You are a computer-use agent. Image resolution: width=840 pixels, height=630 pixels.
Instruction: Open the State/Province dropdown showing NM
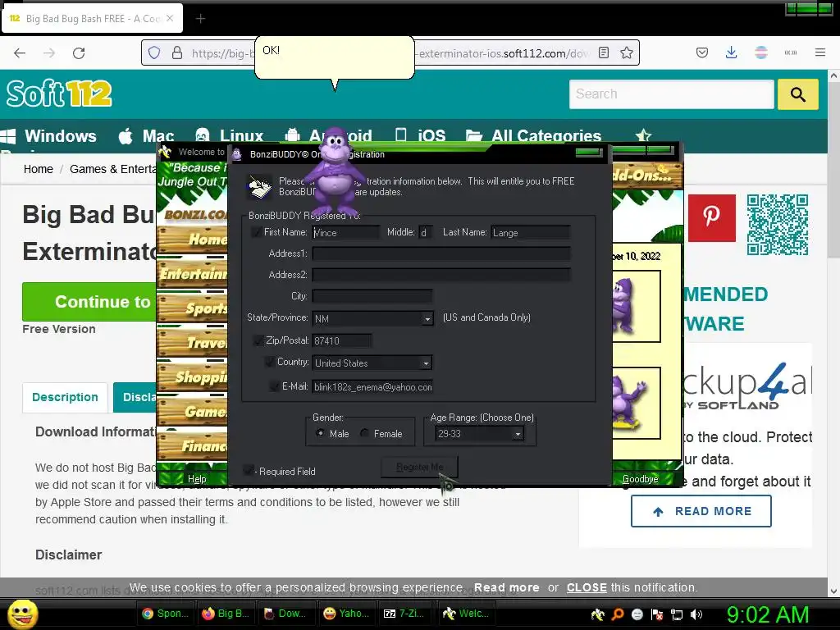coord(372,318)
